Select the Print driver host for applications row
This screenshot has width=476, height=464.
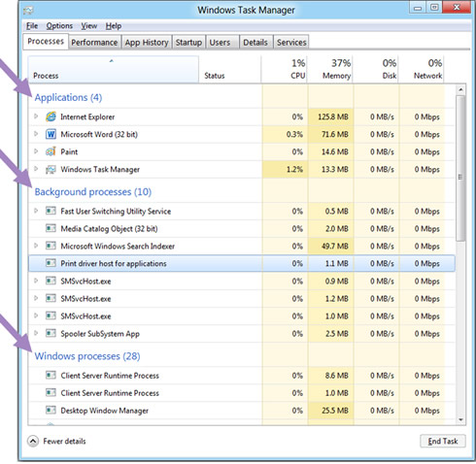tap(242, 263)
